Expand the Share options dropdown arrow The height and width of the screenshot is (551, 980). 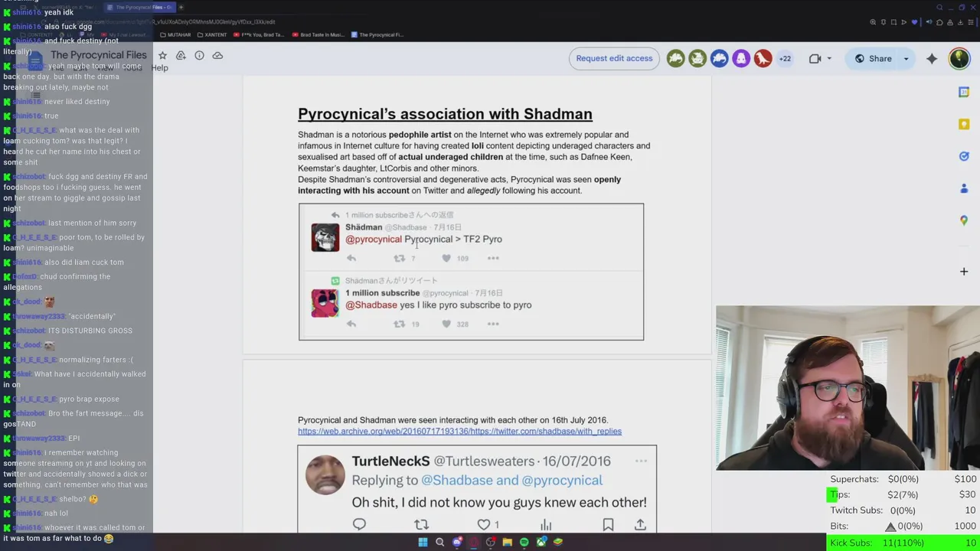tap(906, 59)
